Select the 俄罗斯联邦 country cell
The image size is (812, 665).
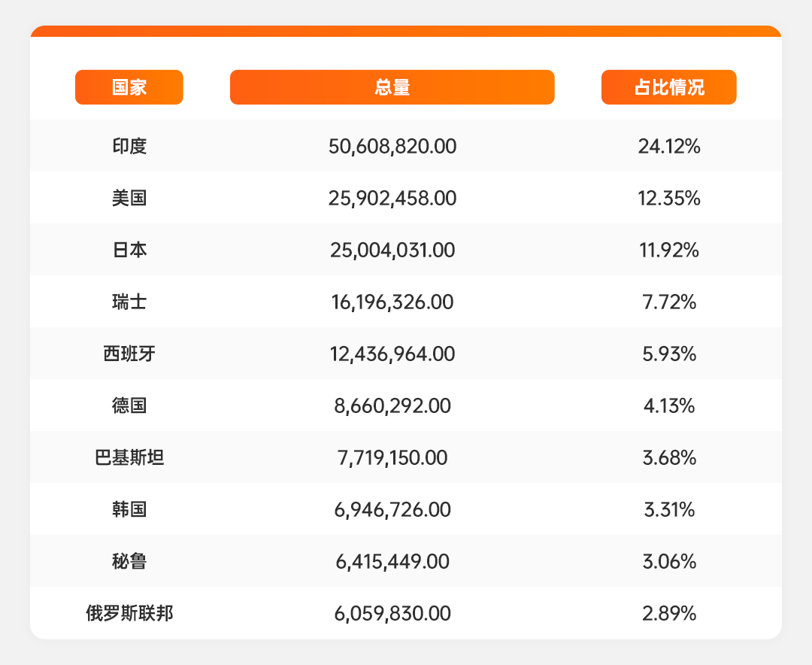point(129,613)
